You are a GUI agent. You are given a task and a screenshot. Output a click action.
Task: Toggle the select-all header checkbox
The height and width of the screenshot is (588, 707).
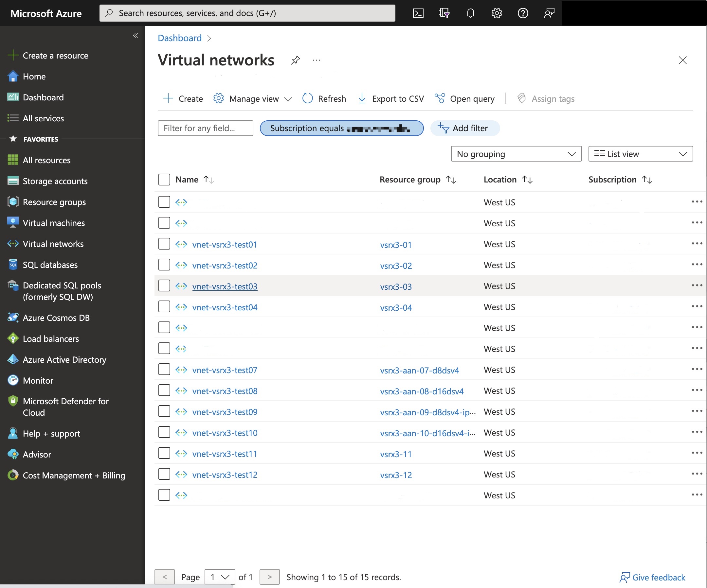click(164, 180)
